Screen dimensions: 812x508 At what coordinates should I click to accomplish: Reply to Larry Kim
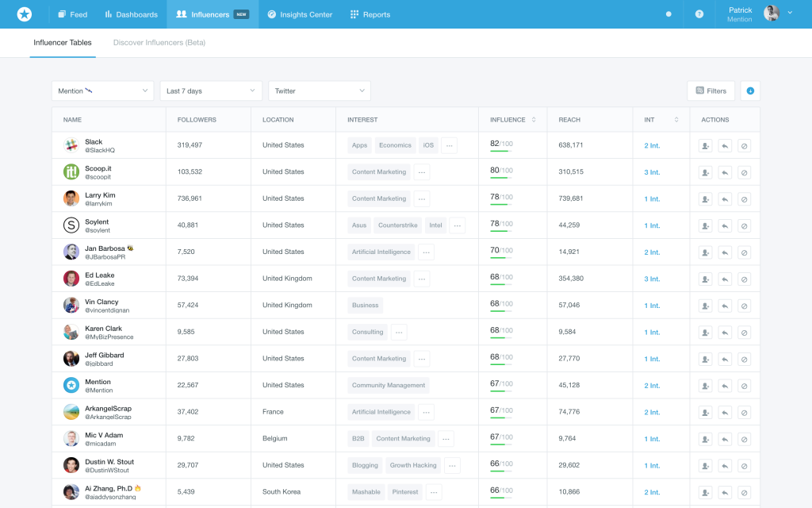725,199
